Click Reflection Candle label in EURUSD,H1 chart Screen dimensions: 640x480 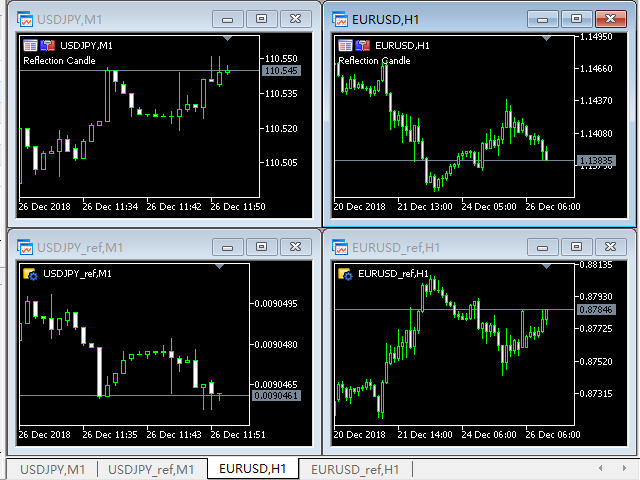click(374, 61)
